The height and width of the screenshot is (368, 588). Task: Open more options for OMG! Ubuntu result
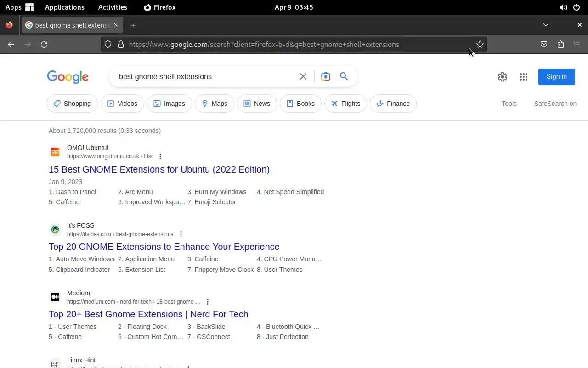click(x=160, y=156)
